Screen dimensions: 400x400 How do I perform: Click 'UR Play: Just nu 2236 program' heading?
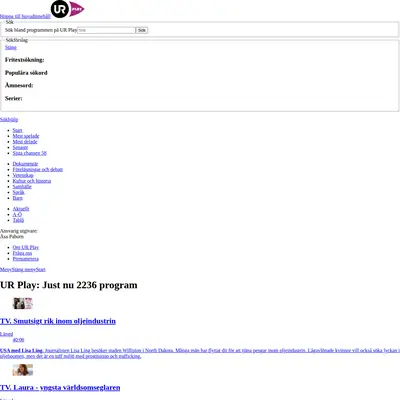click(69, 285)
